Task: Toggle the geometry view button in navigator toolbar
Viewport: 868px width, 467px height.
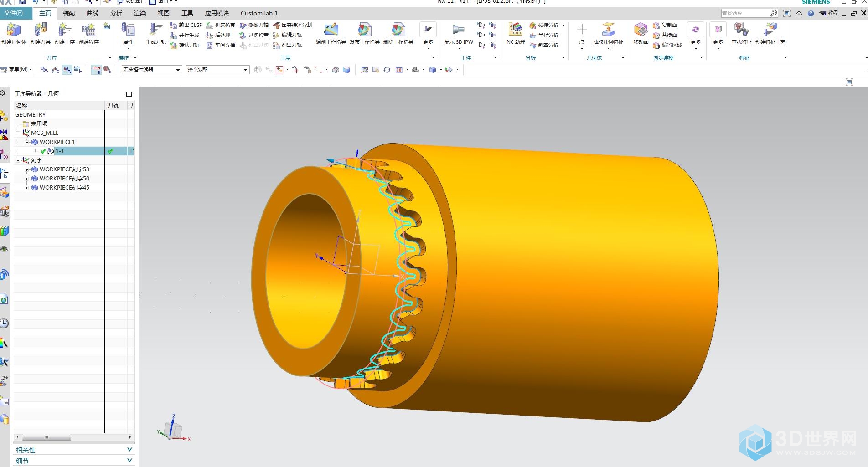Action: pos(67,70)
